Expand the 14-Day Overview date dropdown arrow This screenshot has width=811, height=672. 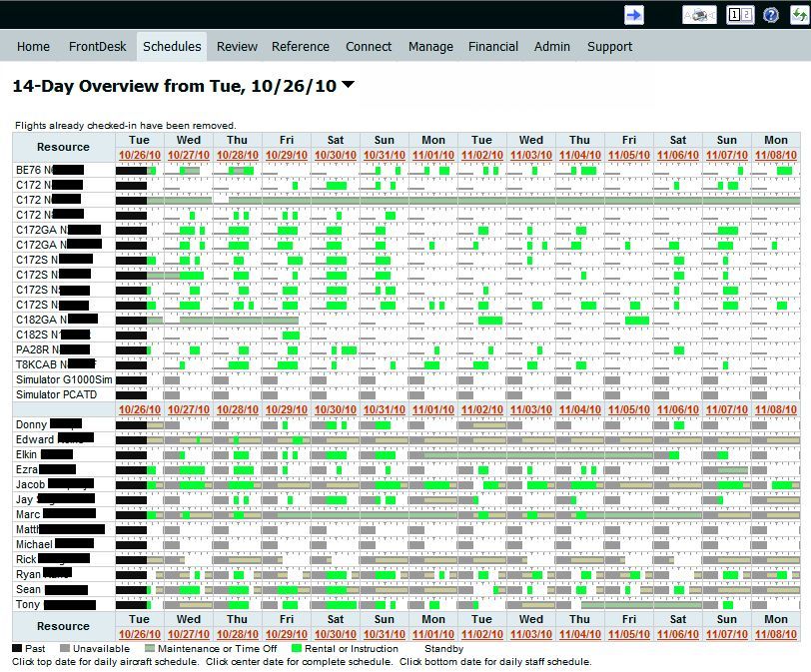pyautogui.click(x=349, y=84)
